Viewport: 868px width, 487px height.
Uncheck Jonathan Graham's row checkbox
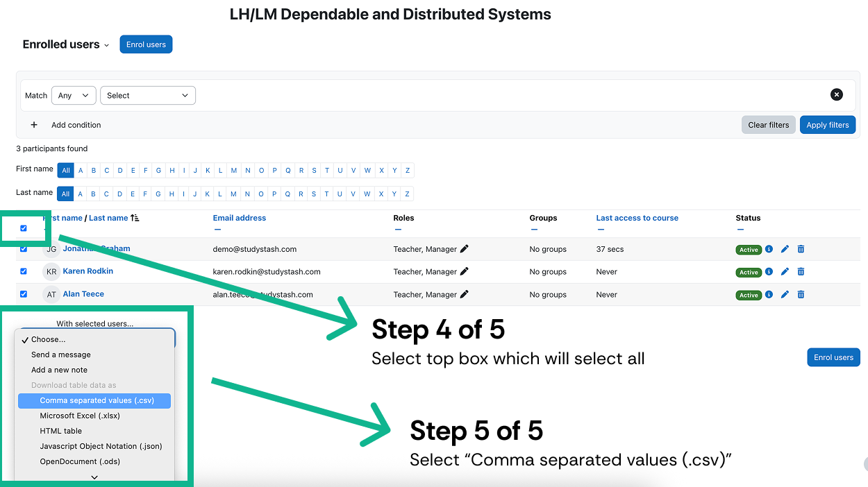24,249
